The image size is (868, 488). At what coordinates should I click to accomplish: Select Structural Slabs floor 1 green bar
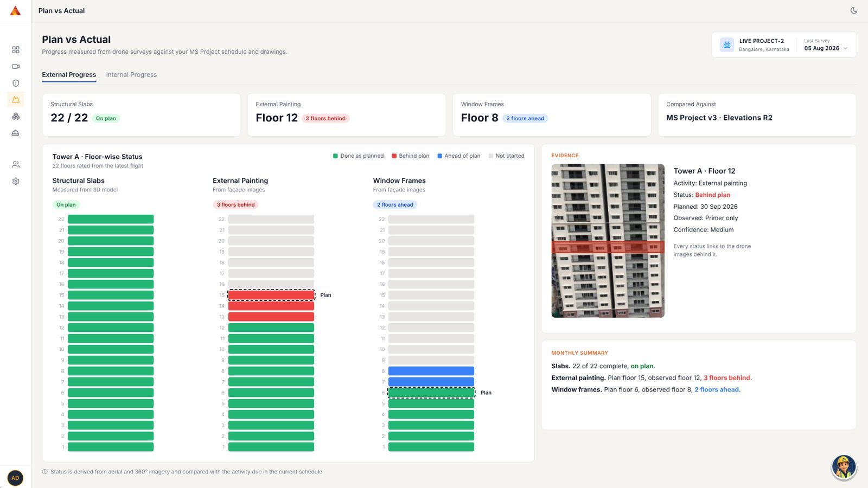(x=111, y=447)
